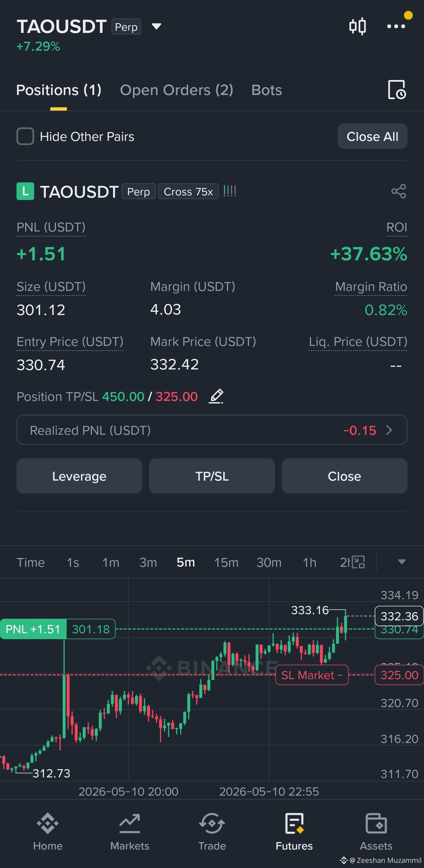Tap the 332.36 current price tag
The height and width of the screenshot is (868, 424).
coord(399,616)
